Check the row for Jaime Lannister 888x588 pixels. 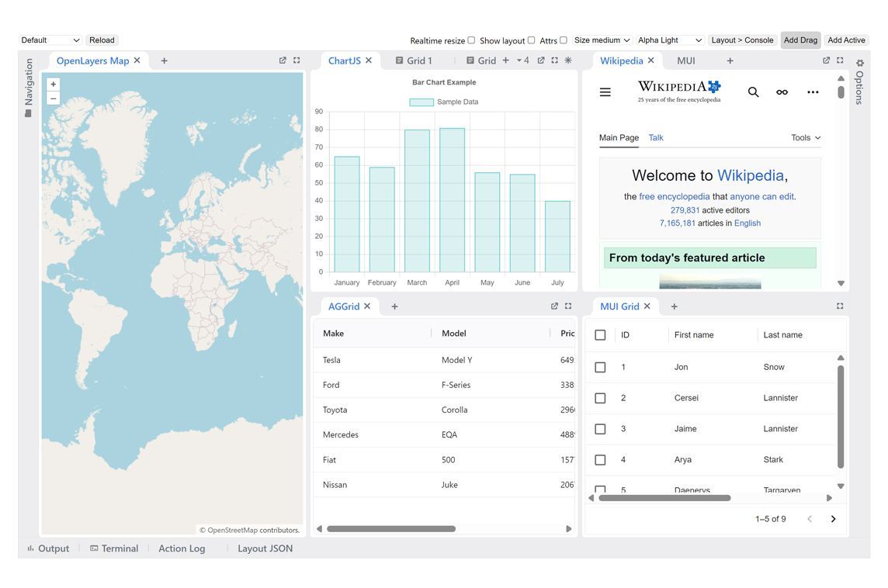600,429
